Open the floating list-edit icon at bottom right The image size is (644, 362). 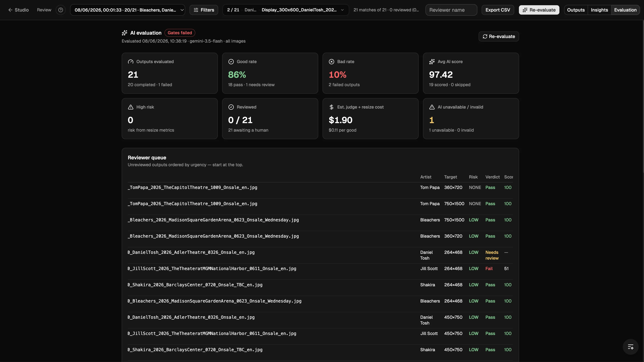tap(631, 347)
